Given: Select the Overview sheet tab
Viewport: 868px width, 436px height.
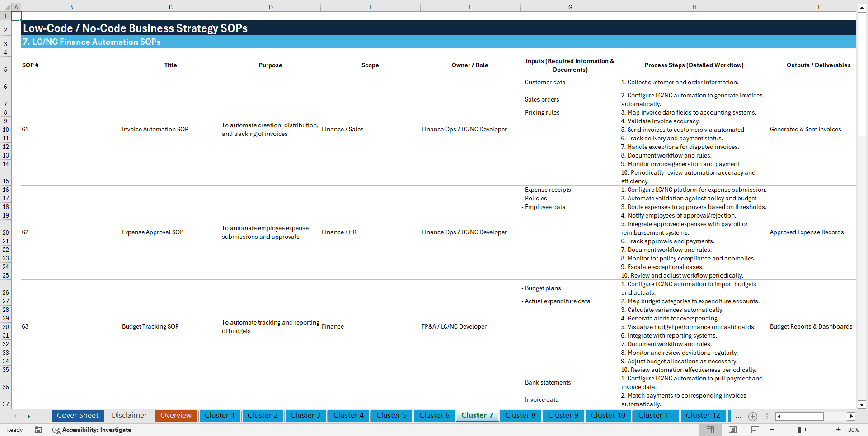Looking at the screenshot, I should 176,415.
